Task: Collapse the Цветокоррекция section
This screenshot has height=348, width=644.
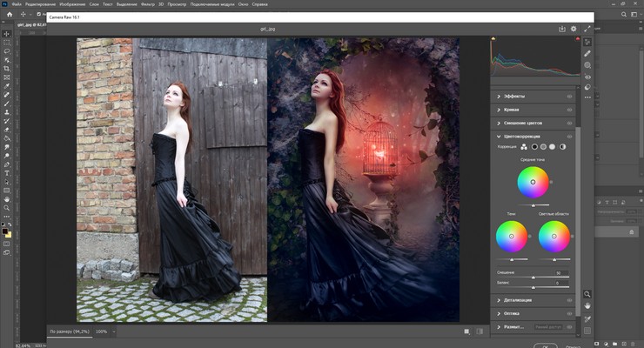Action: [498, 137]
